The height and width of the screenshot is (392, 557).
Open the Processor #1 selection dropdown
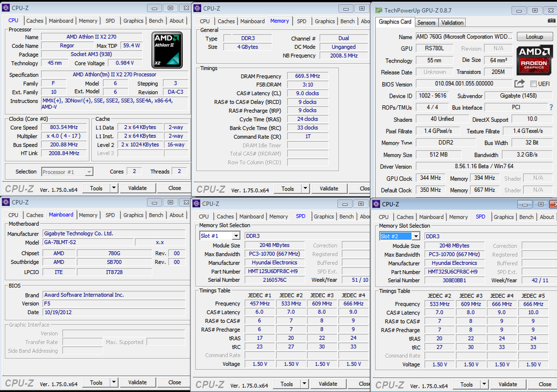(x=89, y=172)
